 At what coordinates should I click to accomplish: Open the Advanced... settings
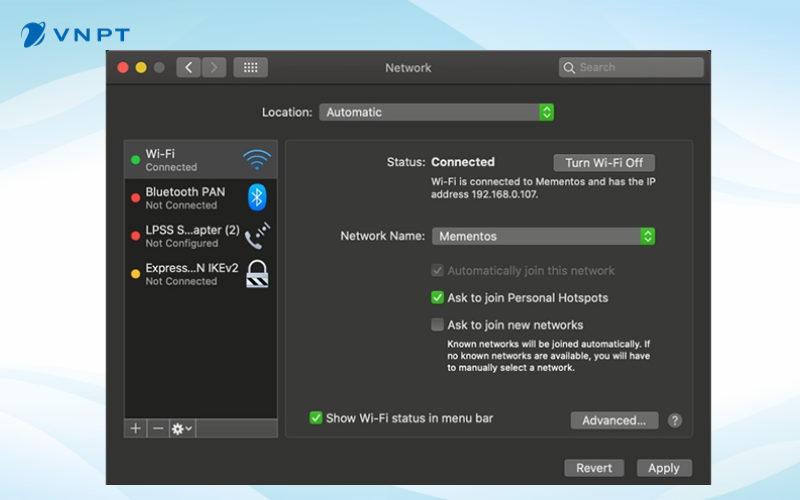coord(614,420)
